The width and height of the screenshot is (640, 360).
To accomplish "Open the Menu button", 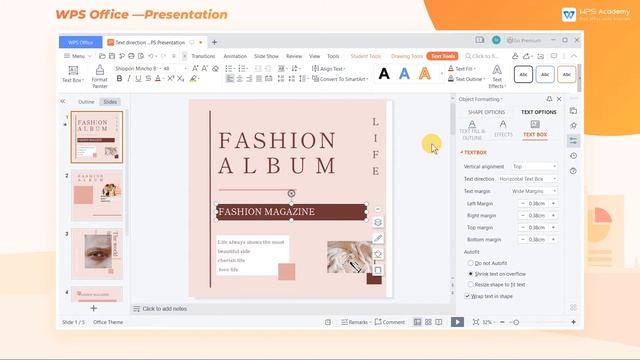I will tap(78, 56).
